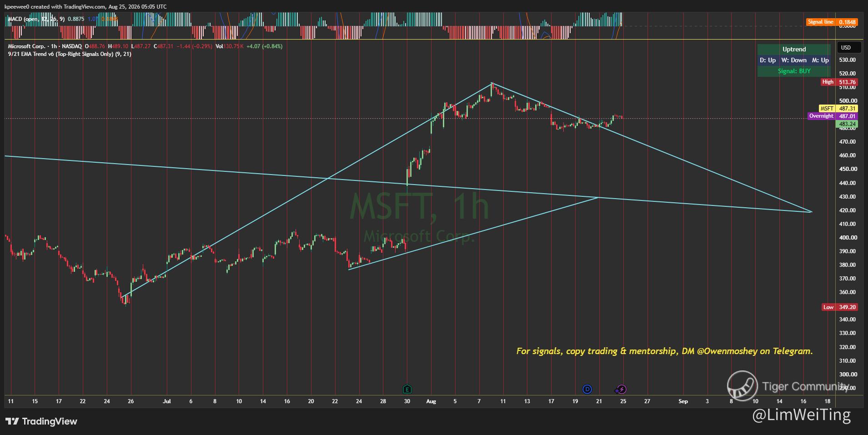Image resolution: width=868 pixels, height=435 pixels.
Task: Click the "28" date label on the time axis
Action: click(383, 401)
